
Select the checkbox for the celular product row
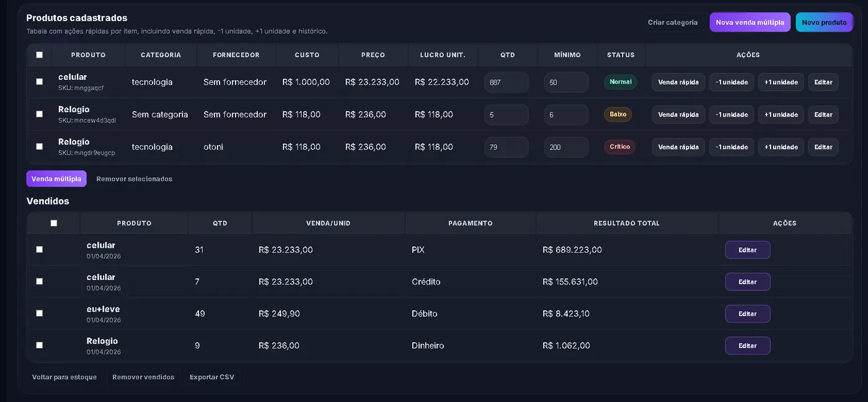coord(40,82)
